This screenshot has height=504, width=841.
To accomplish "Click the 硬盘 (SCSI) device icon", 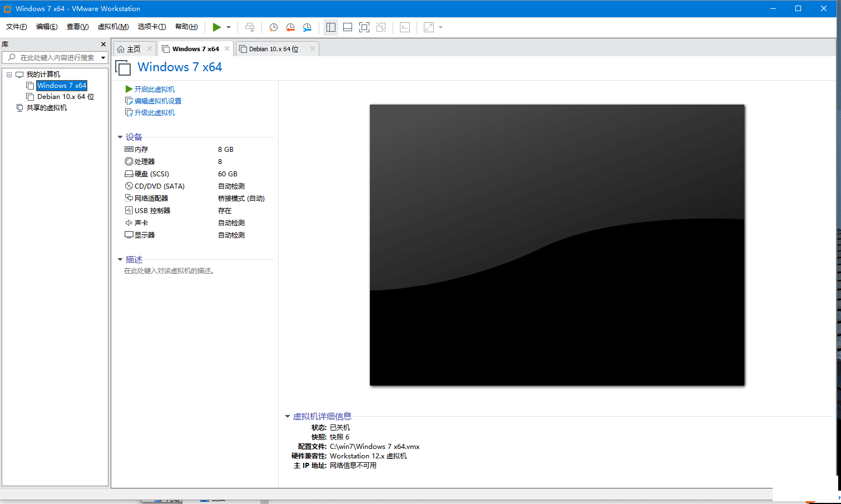I will click(x=129, y=174).
